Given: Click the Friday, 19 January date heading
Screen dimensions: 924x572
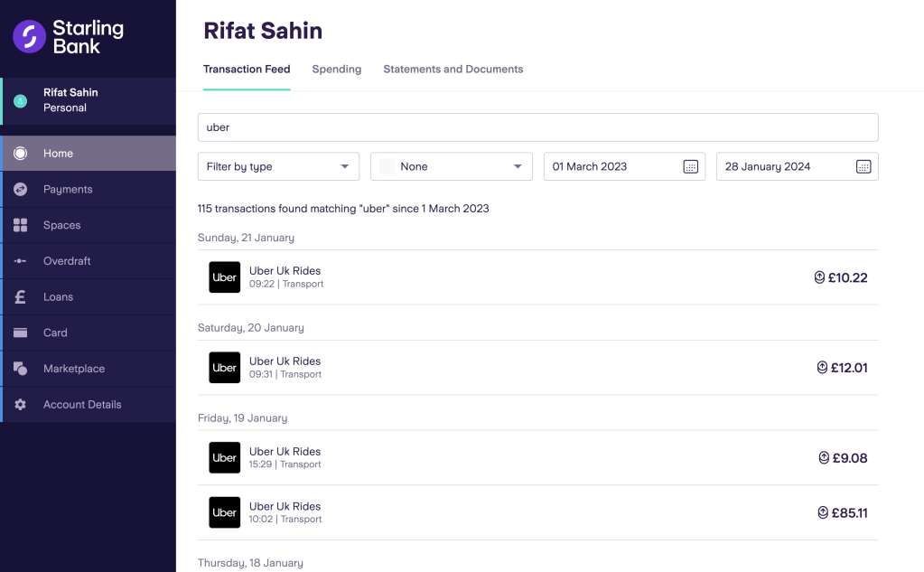Looking at the screenshot, I should coord(242,418).
